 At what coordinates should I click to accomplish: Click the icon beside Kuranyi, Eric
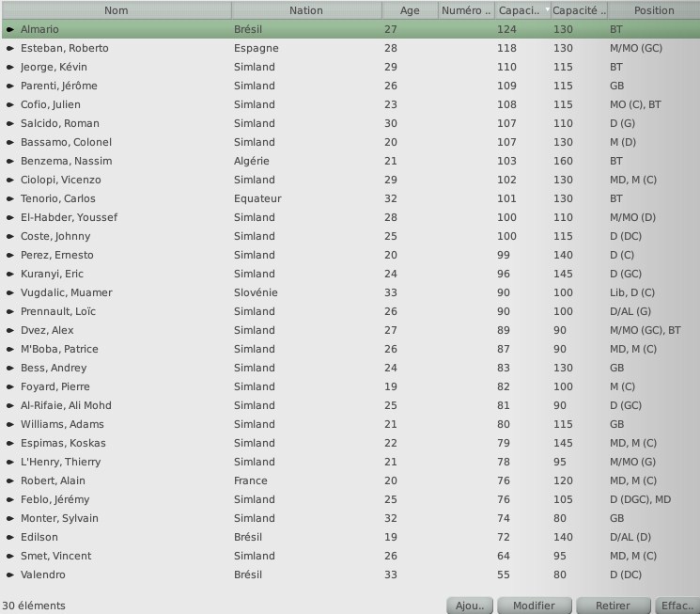[x=10, y=275]
